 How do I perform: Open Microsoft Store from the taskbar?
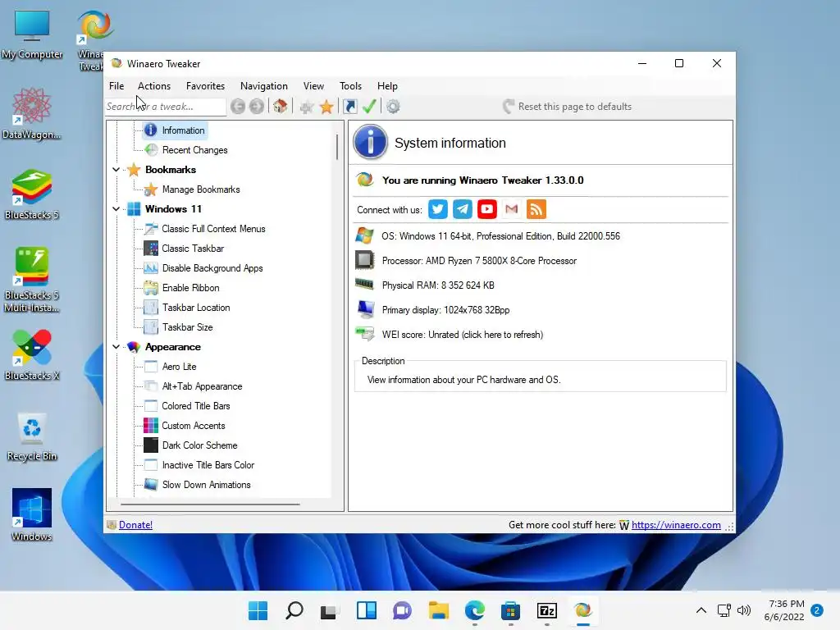click(510, 610)
